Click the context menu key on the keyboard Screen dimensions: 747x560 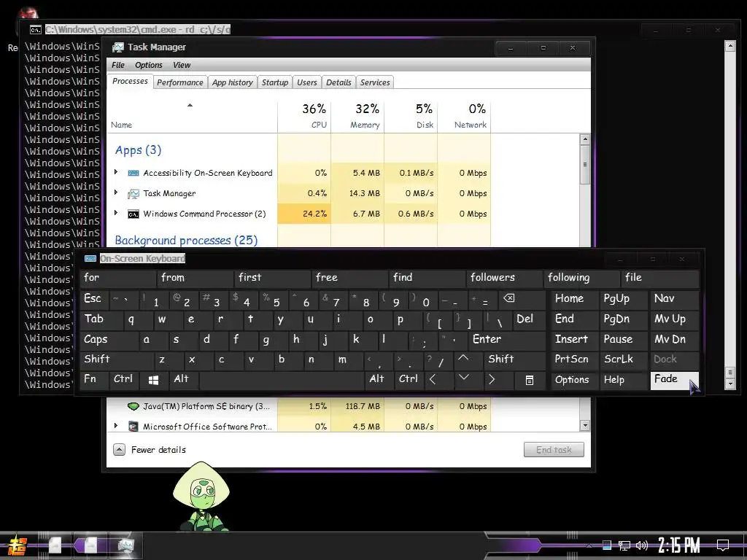(530, 380)
